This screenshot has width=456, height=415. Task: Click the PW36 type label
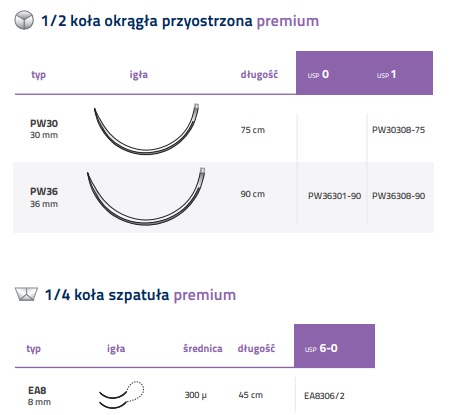(x=44, y=191)
